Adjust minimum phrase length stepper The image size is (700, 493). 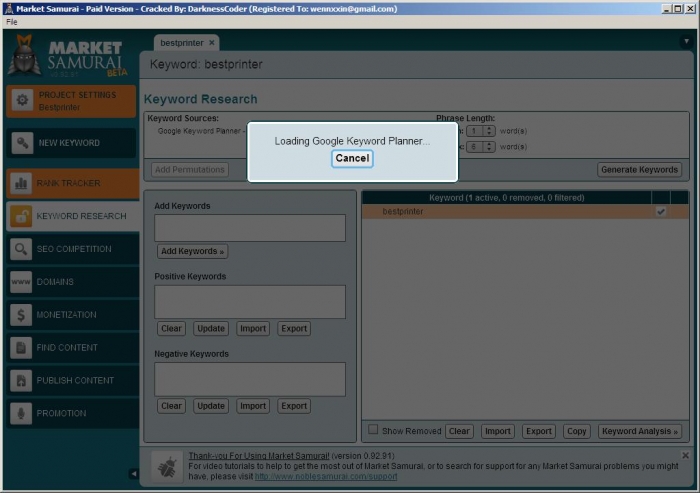point(489,131)
